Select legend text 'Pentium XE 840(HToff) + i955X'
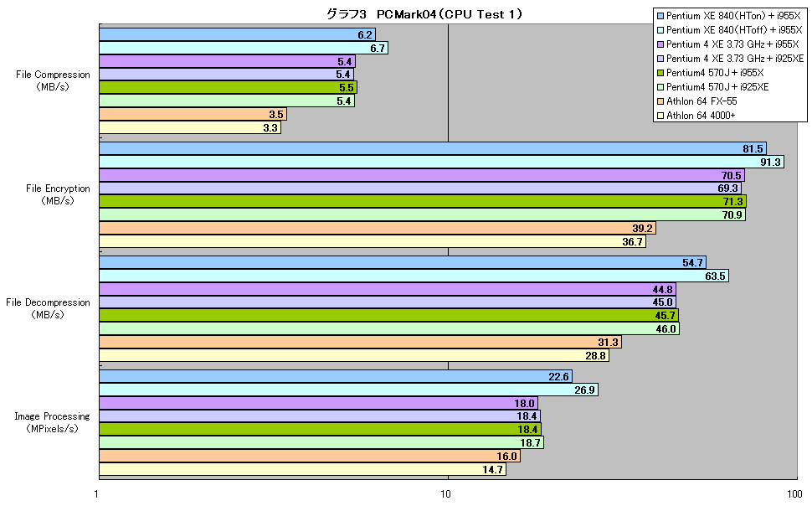The width and height of the screenshot is (812, 506). (734, 30)
